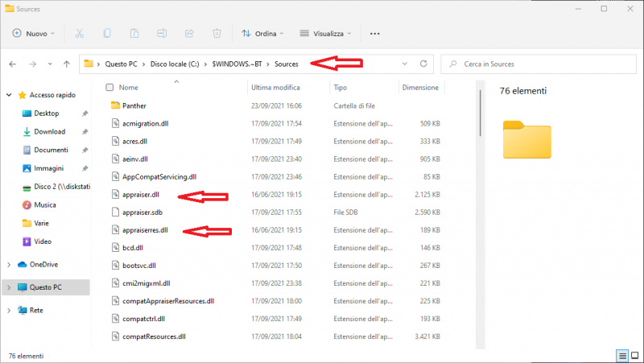Select the compatctrl.dll file

pyautogui.click(x=143, y=319)
